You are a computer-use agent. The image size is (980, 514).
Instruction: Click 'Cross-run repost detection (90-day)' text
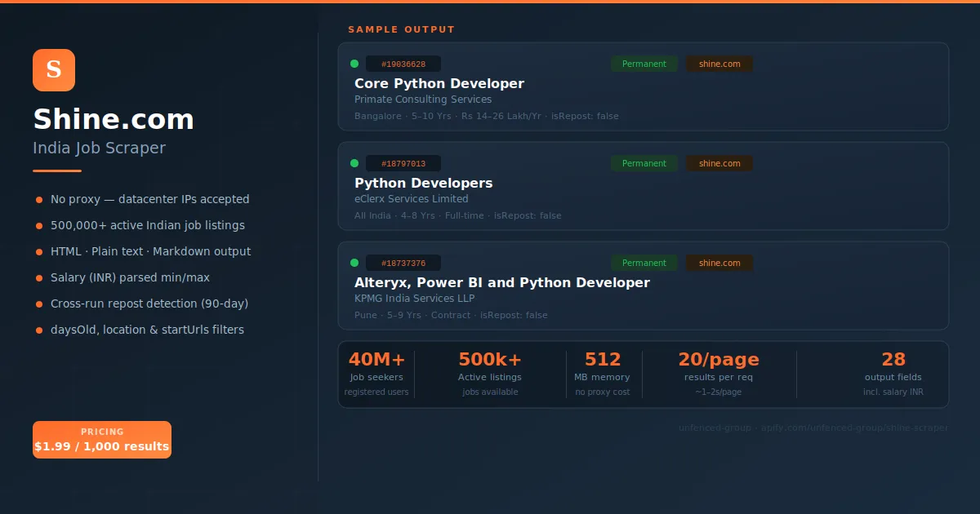coord(149,304)
